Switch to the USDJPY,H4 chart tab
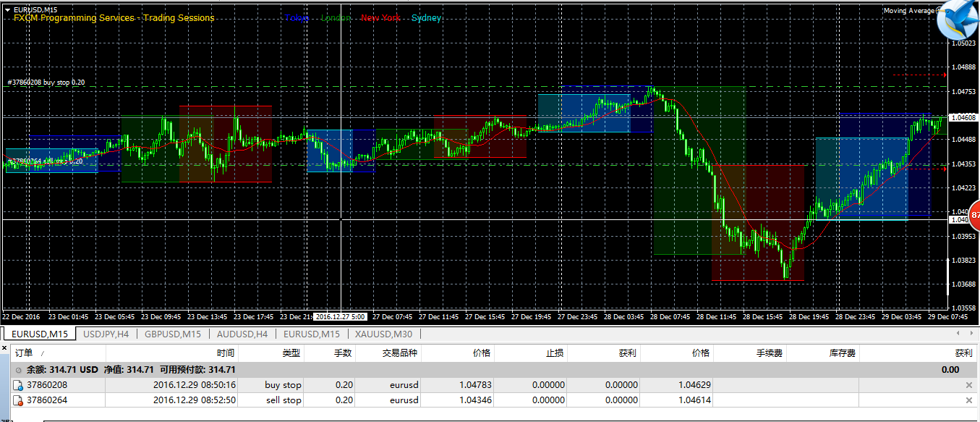Viewport: 980px width, 422px height. coord(106,334)
